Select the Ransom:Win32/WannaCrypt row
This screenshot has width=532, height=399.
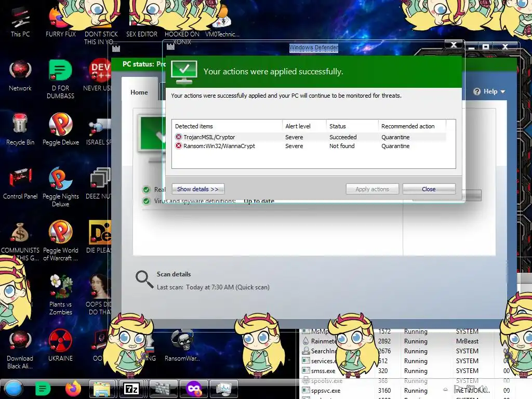310,146
